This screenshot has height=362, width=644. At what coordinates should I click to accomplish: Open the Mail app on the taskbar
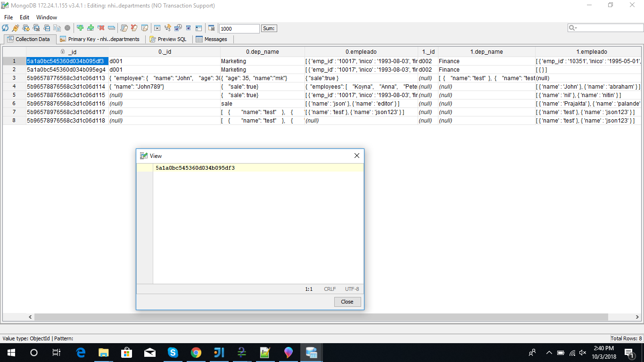(x=149, y=353)
